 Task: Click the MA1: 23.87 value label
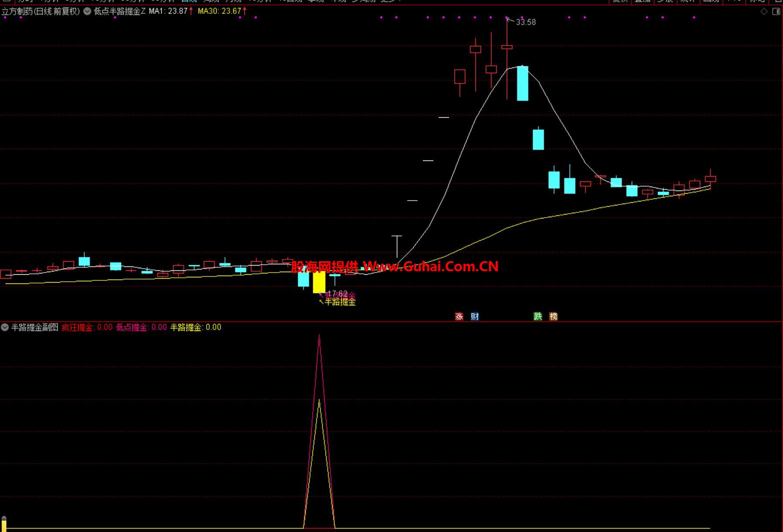168,11
